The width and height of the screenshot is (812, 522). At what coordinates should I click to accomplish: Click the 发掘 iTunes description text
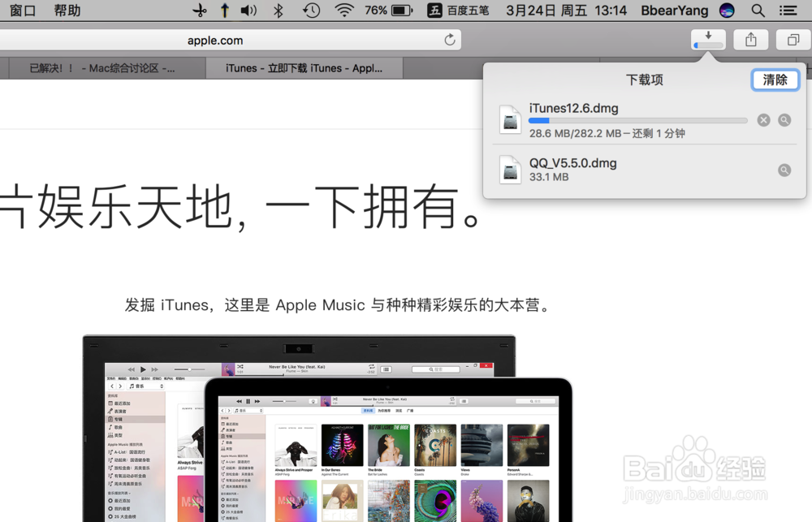[339, 305]
